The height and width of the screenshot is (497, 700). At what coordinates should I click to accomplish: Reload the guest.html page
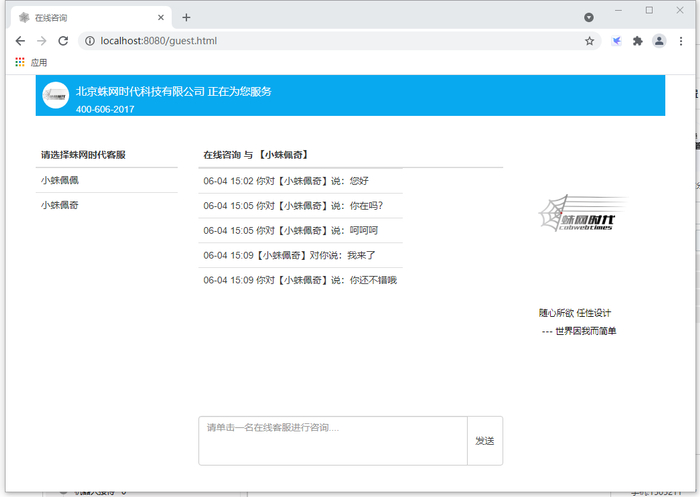tap(63, 41)
